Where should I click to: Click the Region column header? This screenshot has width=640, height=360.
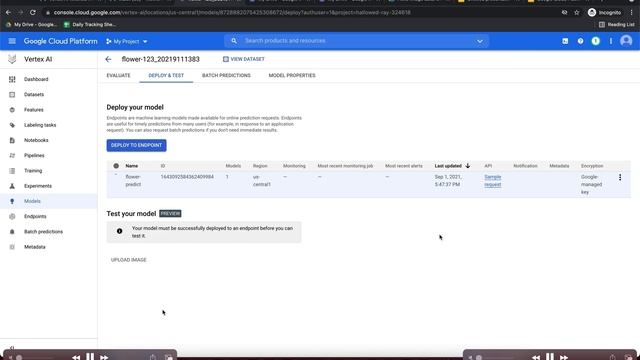(x=260, y=166)
